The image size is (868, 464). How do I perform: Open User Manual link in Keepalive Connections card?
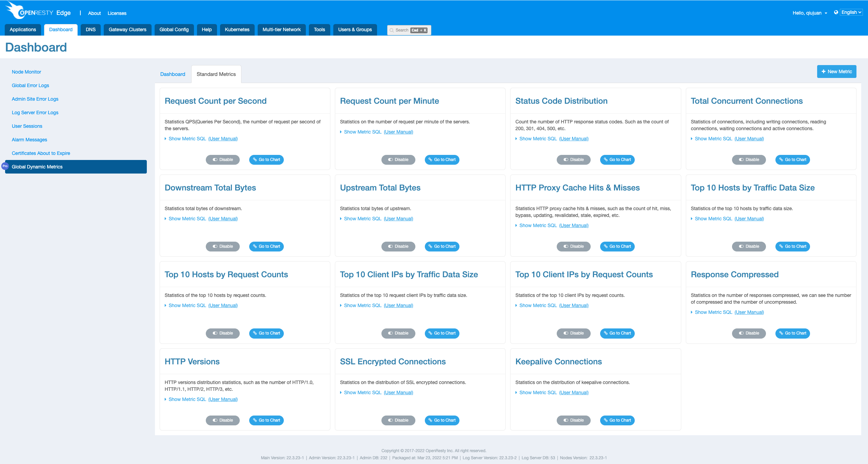(x=574, y=392)
